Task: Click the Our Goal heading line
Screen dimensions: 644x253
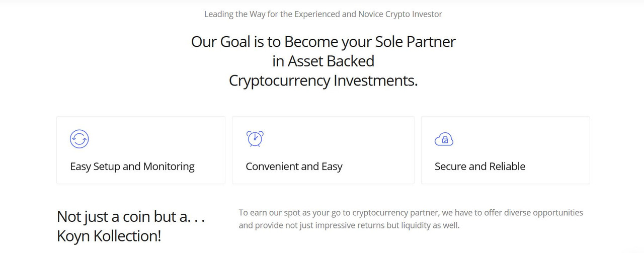Action: (323, 41)
